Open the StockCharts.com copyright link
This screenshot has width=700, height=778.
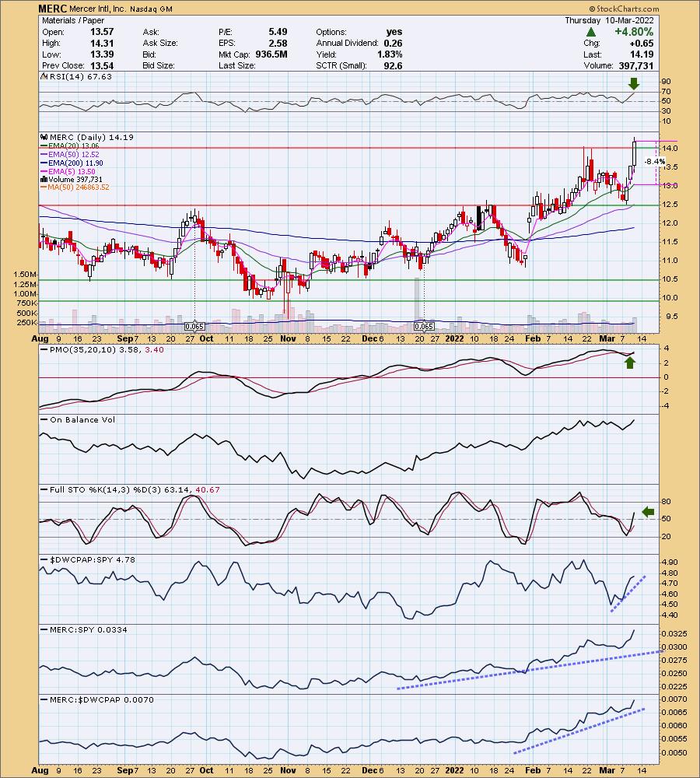(624, 9)
